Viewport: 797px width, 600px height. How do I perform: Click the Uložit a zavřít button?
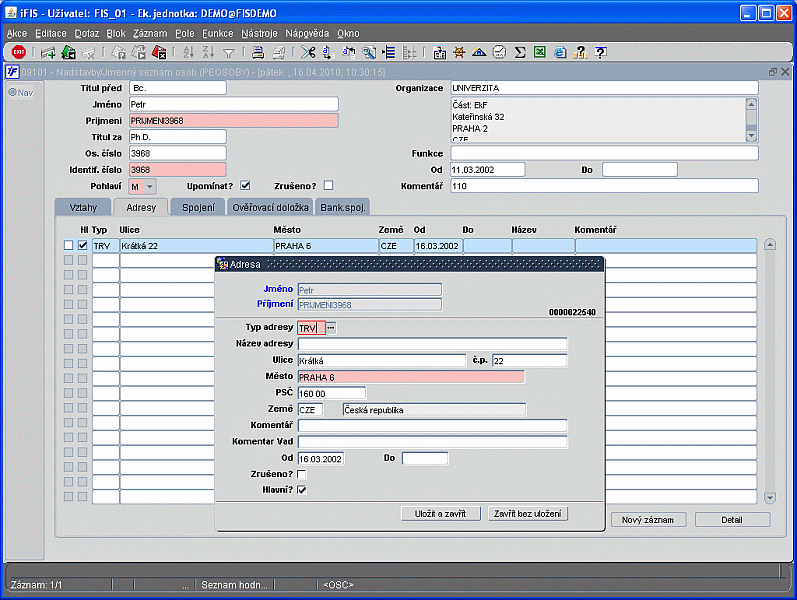[441, 513]
